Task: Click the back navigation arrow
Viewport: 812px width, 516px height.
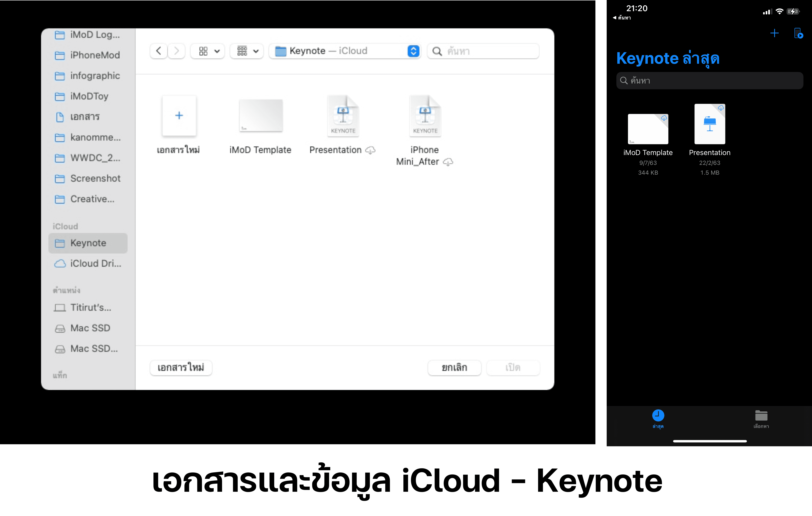Action: pos(158,51)
